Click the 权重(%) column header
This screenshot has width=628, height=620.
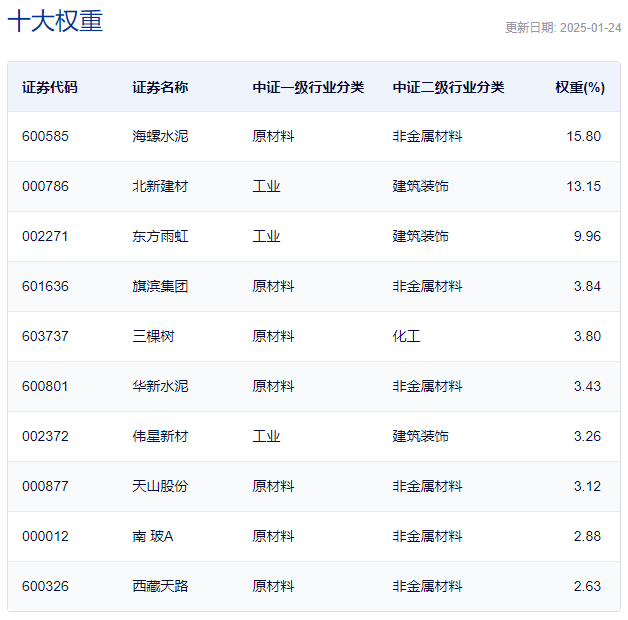tap(580, 87)
